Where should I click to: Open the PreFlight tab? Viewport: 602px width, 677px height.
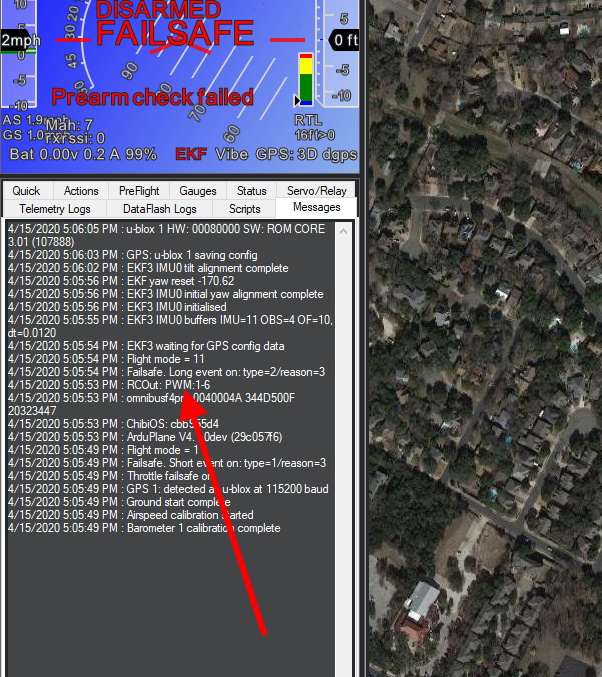tap(138, 191)
